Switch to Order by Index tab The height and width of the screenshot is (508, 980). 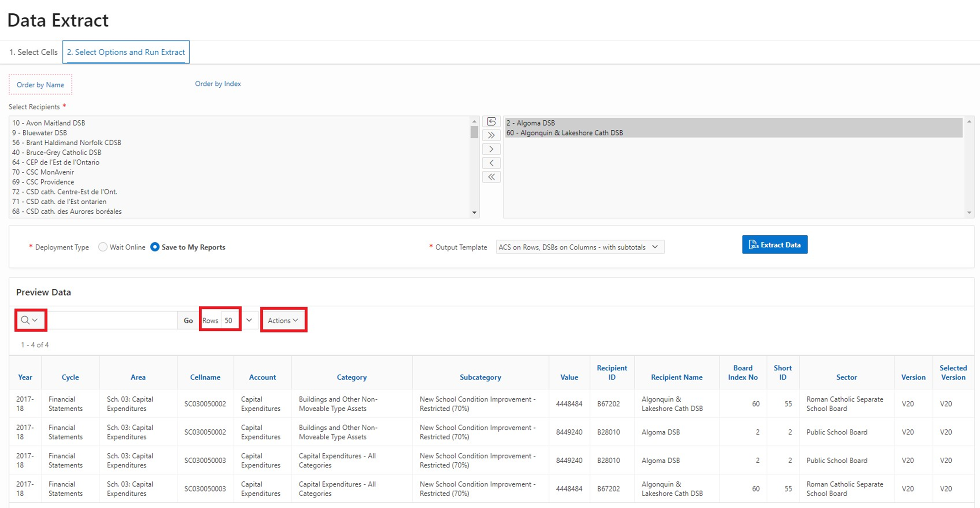pos(220,84)
